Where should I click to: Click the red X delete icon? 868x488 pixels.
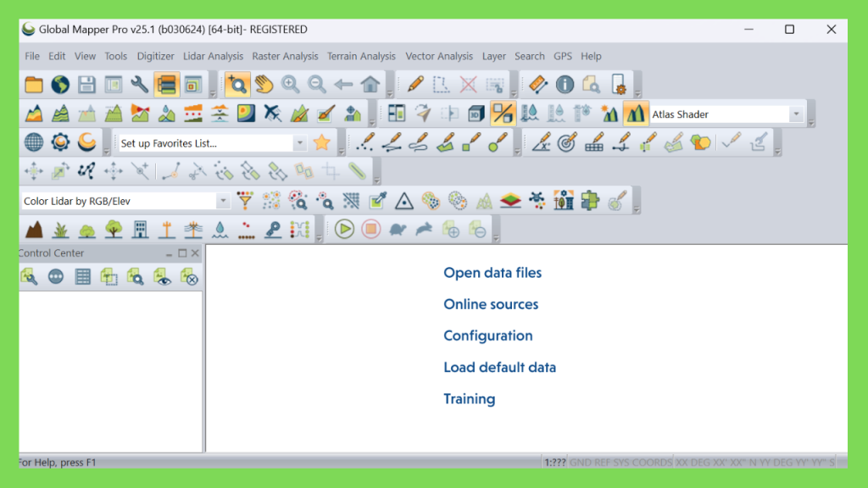coord(468,85)
